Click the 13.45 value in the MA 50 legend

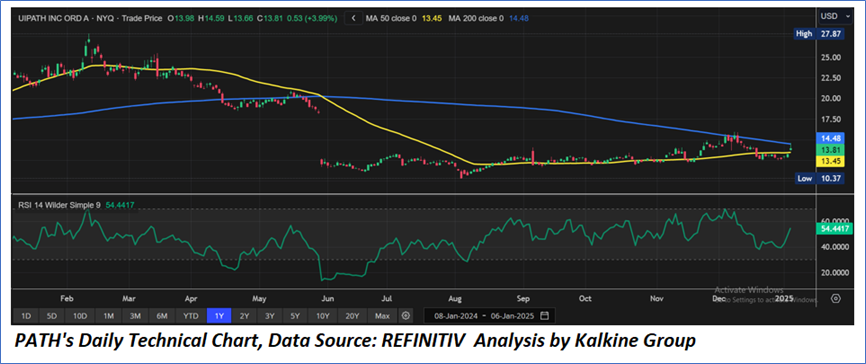pyautogui.click(x=432, y=18)
